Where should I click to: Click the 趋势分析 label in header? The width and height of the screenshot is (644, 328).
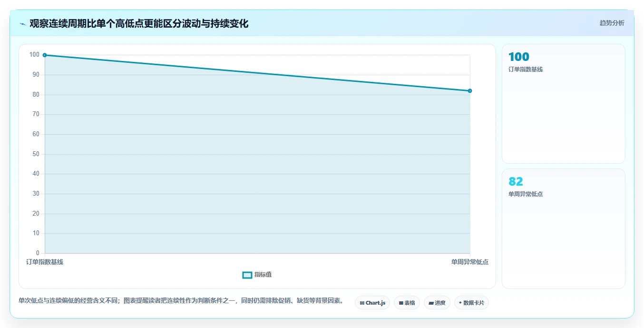(612, 23)
